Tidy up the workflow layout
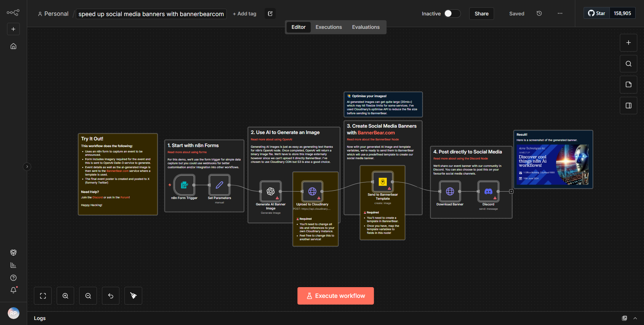The image size is (644, 325). point(133,296)
